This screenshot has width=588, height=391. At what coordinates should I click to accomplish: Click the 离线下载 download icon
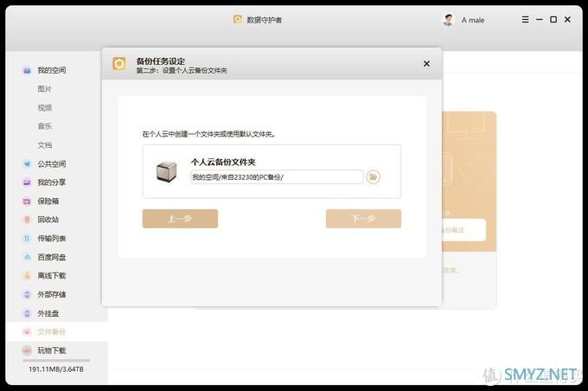click(27, 276)
